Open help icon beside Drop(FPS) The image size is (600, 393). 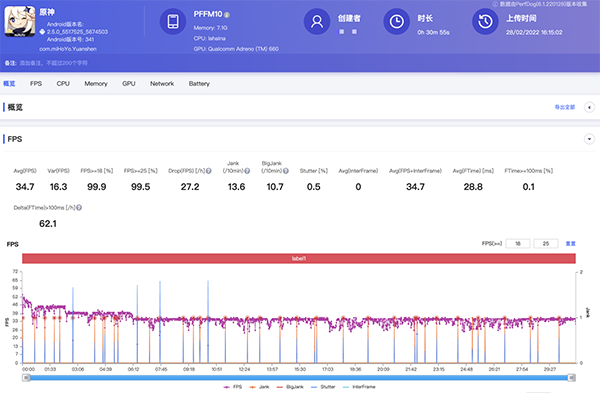click(x=209, y=171)
